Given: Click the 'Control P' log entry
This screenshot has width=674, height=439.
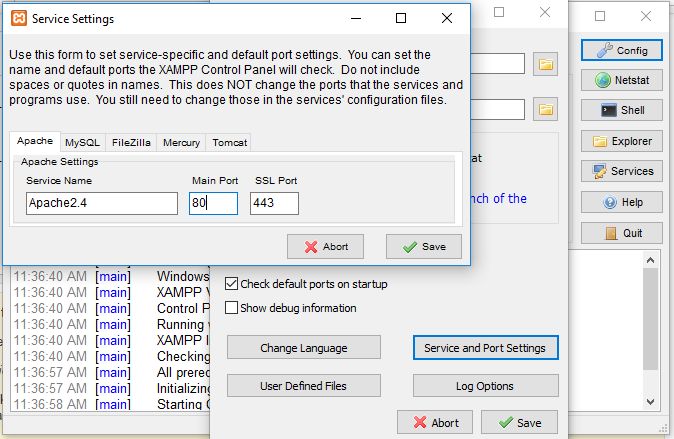Looking at the screenshot, I should 111,308.
